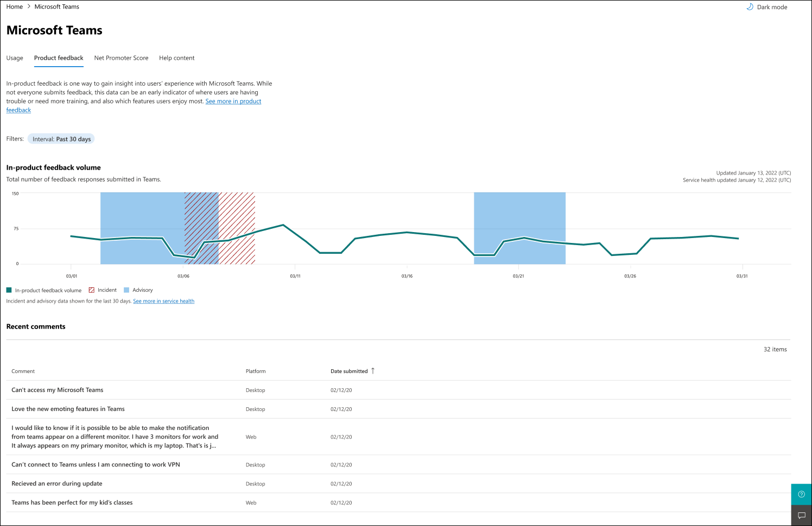Click date cell of error during update row
Viewport: 812px width, 526px height.
pyautogui.click(x=341, y=484)
